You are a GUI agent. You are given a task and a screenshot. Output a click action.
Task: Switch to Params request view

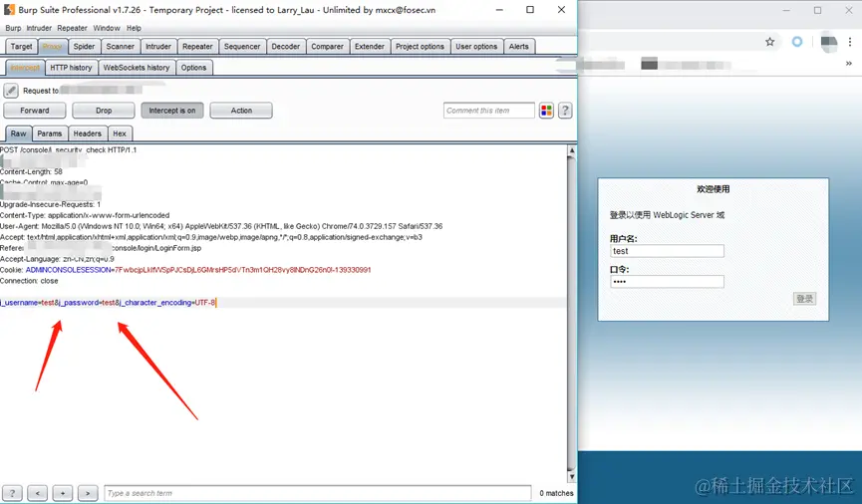50,133
